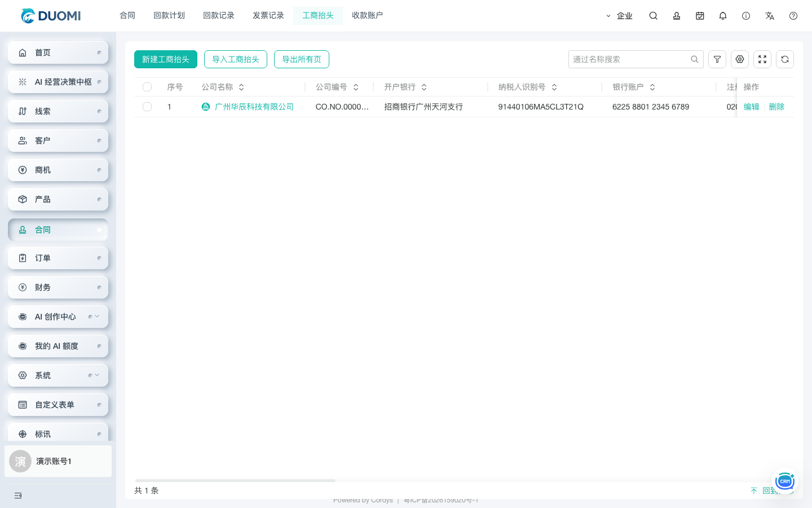This screenshot has height=508, width=812.
Task: Expand the 系统 menu chevron
Action: [x=97, y=375]
